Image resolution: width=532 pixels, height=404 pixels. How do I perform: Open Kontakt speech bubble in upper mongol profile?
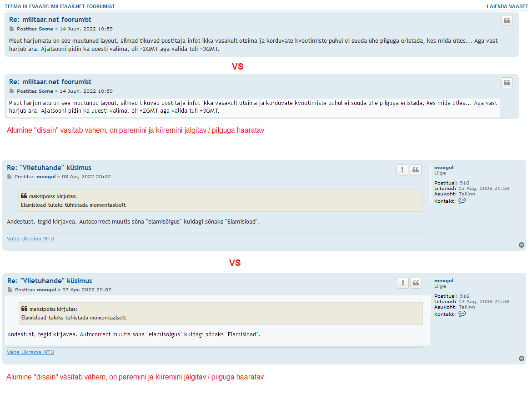(x=462, y=200)
